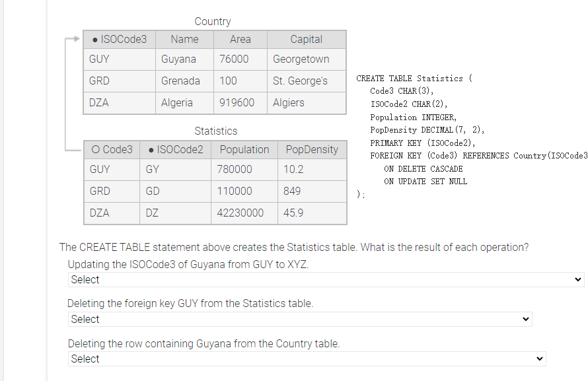Open the Select dropdown for deleting the Guyana row

pyautogui.click(x=307, y=359)
